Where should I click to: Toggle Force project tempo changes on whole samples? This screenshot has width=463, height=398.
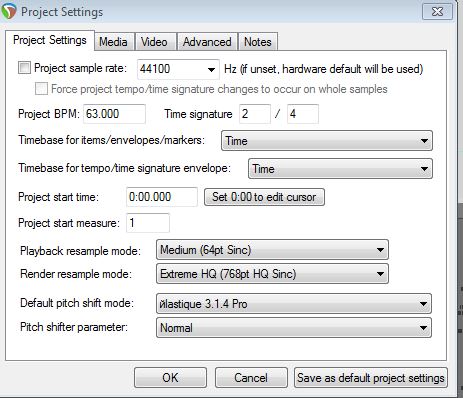pos(41,89)
